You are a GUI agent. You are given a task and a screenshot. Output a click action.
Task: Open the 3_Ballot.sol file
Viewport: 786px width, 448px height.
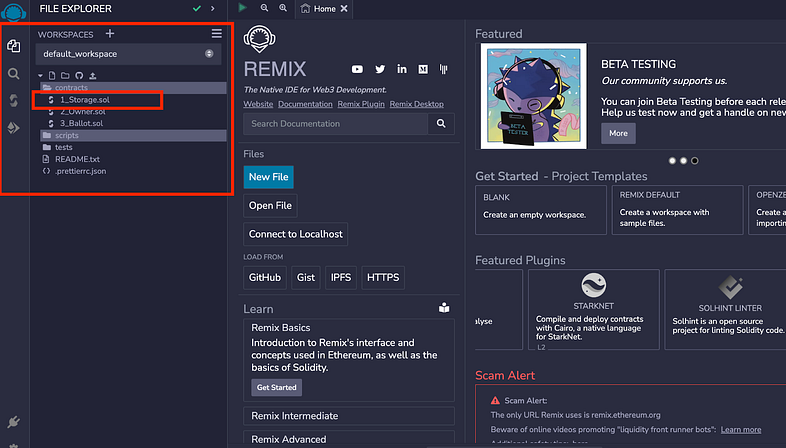81,123
